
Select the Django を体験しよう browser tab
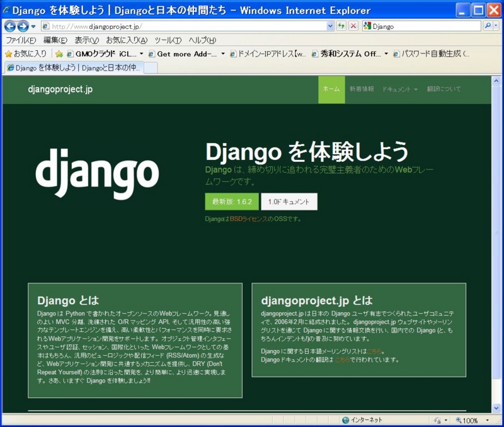click(x=74, y=68)
